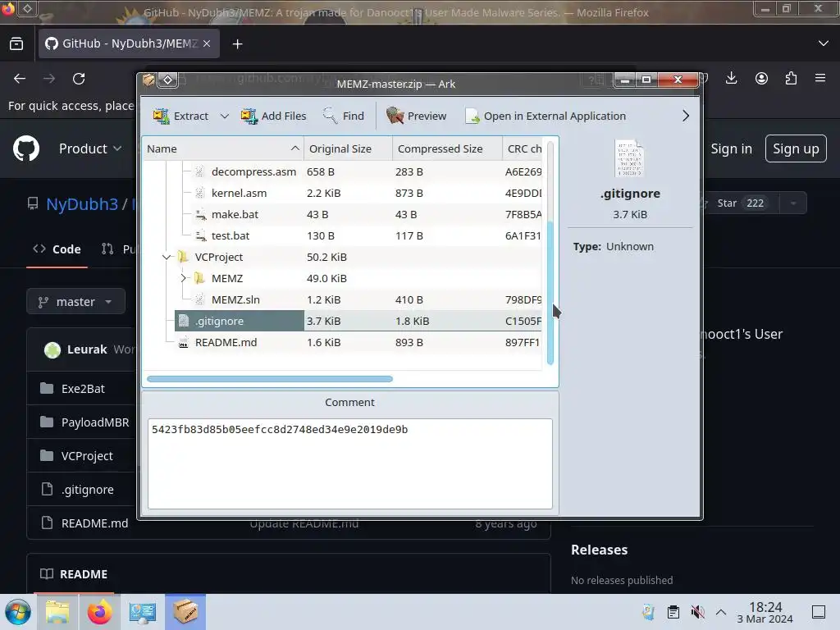Click the Ark package icon in the taskbar
This screenshot has height=630, width=840.
185,612
